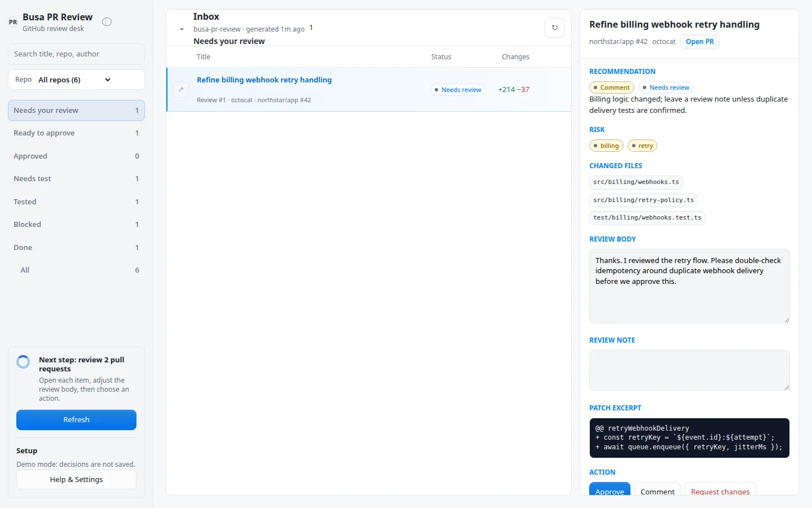Click Demo mode: decisions are not saved text

point(76,465)
